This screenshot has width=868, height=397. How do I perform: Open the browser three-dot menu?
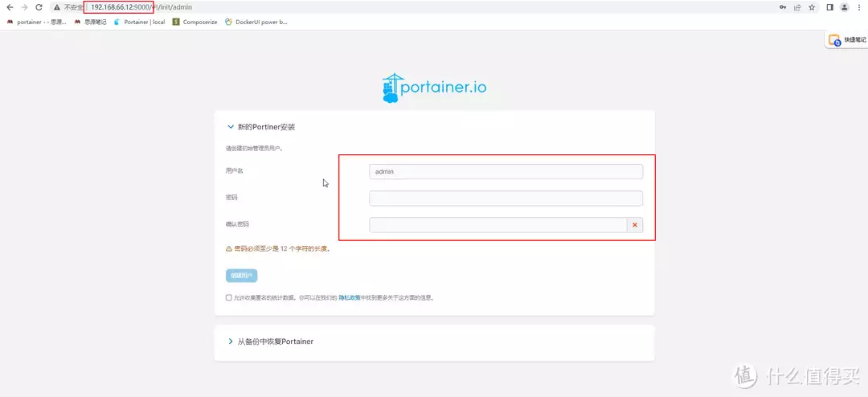pyautogui.click(x=858, y=8)
